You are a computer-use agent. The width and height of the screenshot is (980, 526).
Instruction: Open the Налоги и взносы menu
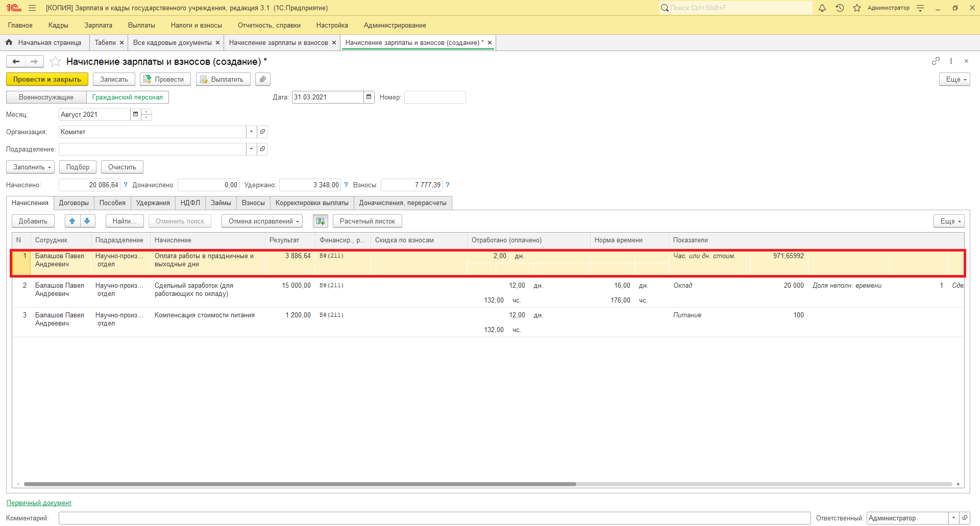[x=197, y=26]
